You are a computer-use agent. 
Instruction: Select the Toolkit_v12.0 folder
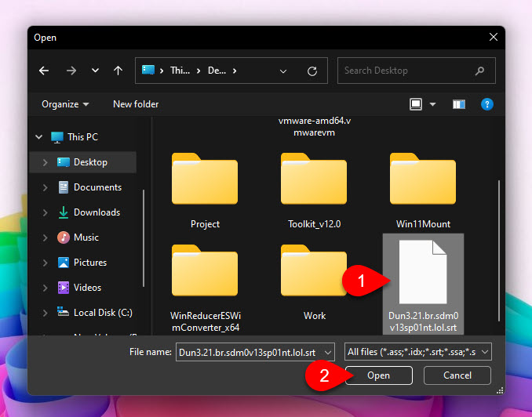314,191
